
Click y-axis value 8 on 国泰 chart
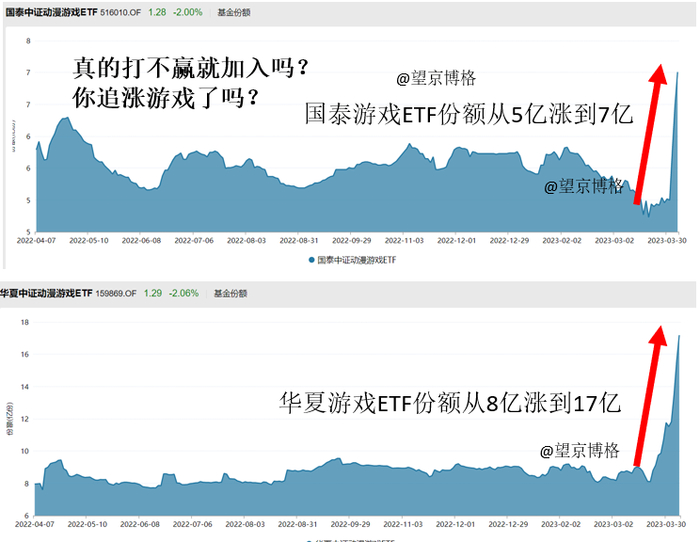pos(28,41)
